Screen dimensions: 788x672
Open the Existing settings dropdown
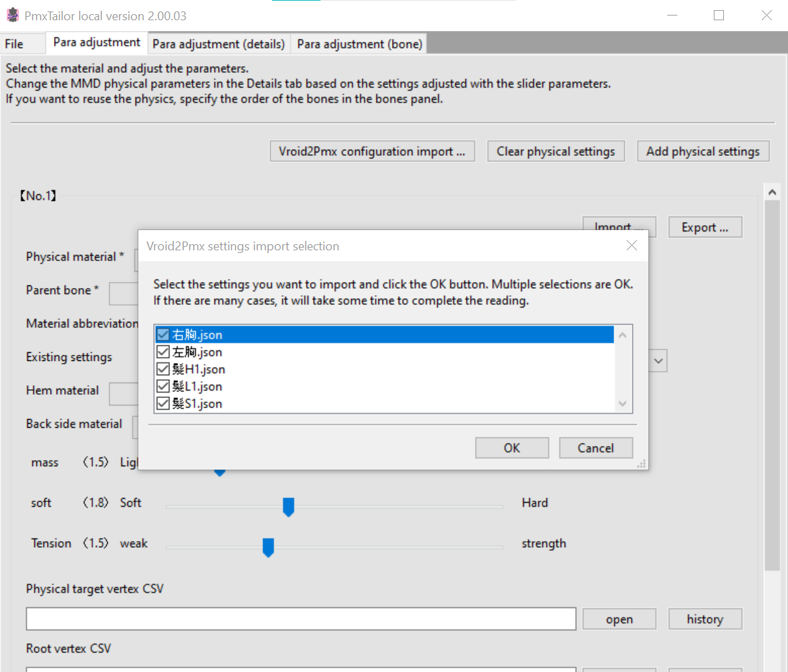coord(658,360)
